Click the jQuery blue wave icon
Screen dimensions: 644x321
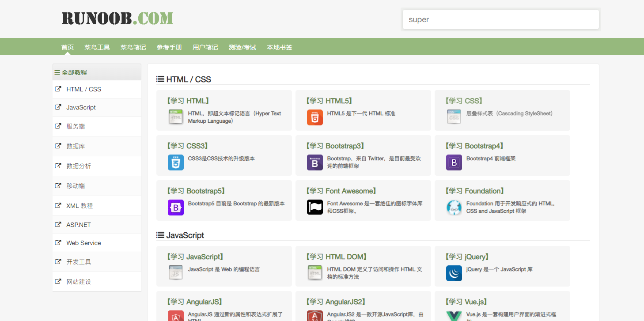click(454, 273)
